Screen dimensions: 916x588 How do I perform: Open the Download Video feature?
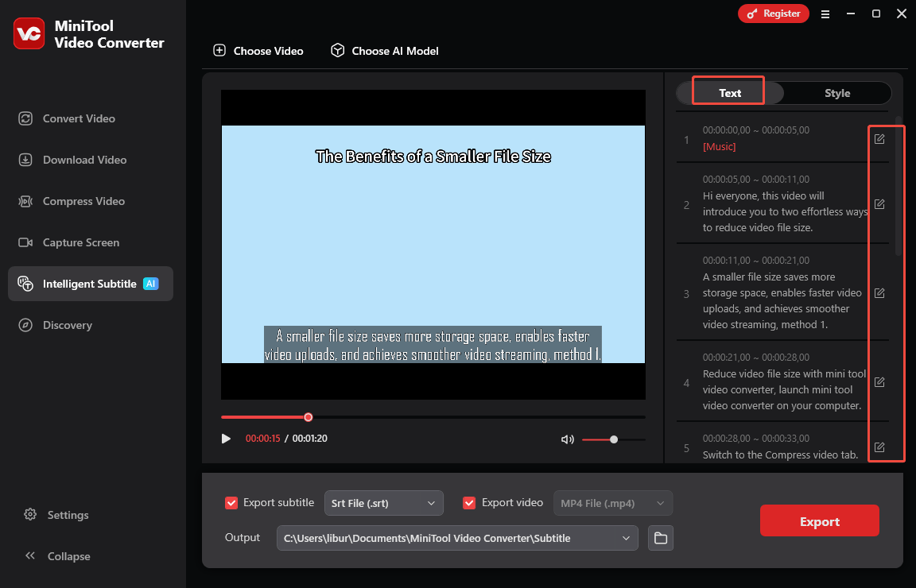(83, 160)
